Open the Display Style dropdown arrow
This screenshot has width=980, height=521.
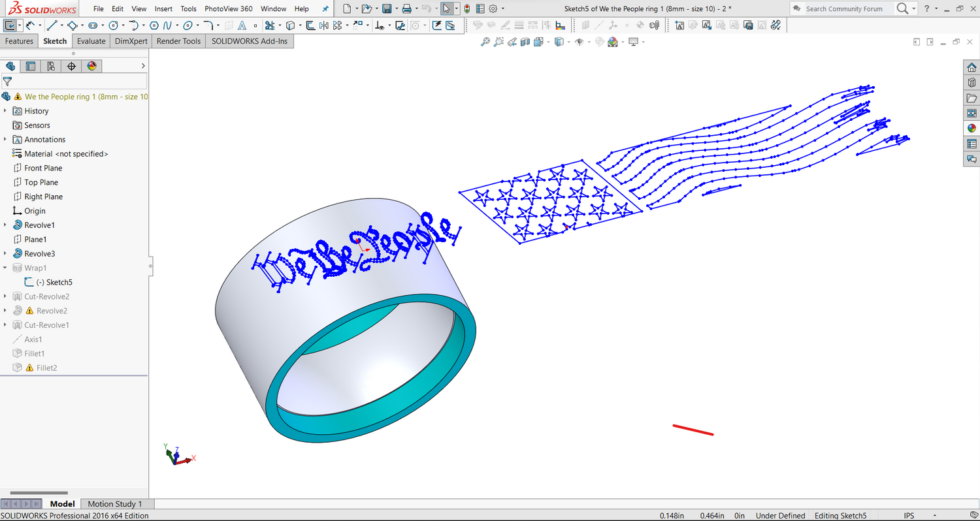pos(568,42)
